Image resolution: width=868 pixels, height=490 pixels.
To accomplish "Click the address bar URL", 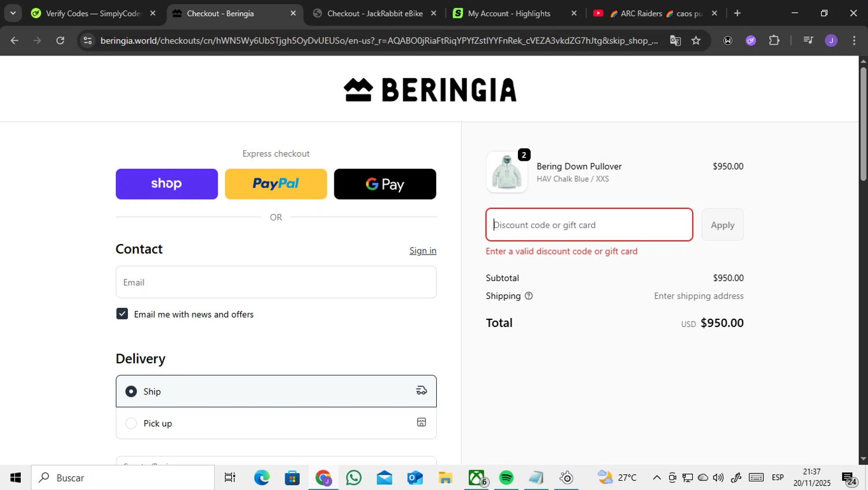I will pos(379,40).
